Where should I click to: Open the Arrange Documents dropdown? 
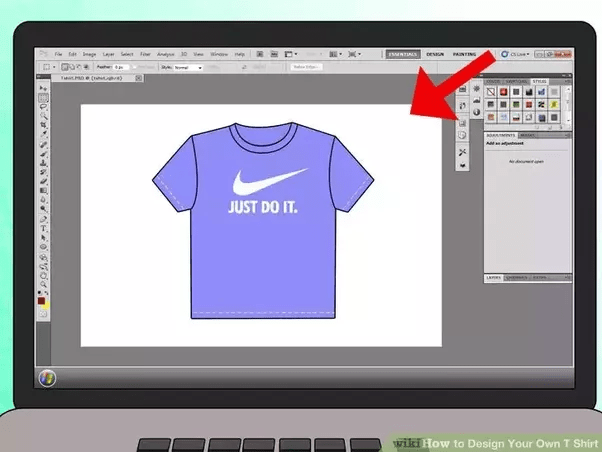pos(336,54)
